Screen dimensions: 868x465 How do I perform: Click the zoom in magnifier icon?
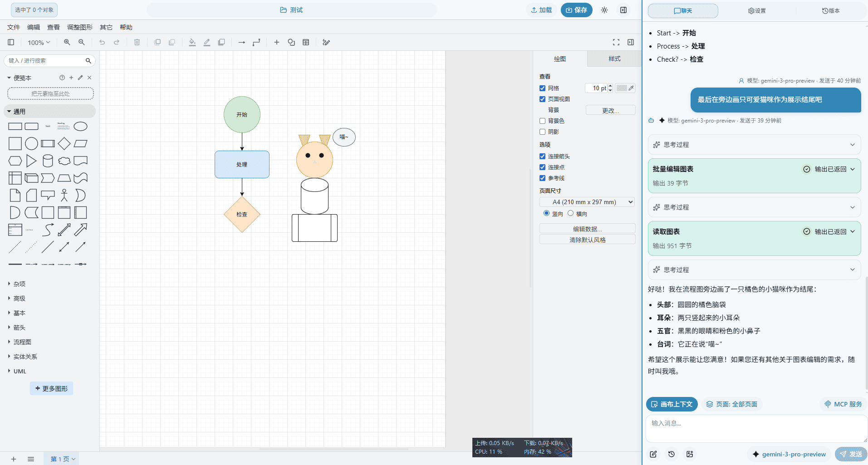[67, 42]
